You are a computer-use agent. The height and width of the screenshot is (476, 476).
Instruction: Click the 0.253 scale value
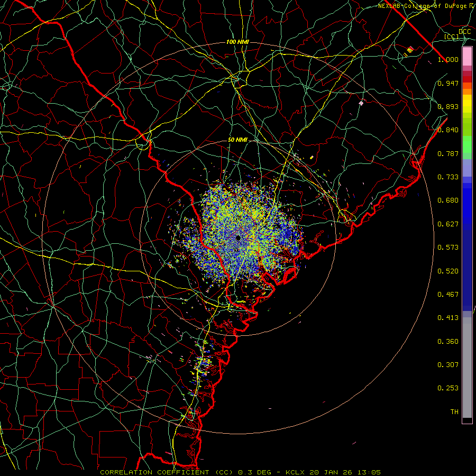pyautogui.click(x=448, y=388)
